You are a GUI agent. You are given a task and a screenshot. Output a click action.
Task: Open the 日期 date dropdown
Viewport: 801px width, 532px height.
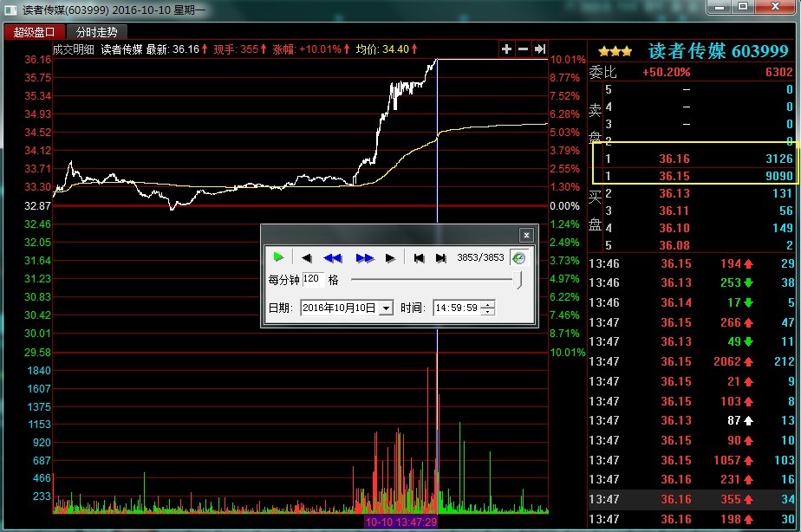click(386, 308)
